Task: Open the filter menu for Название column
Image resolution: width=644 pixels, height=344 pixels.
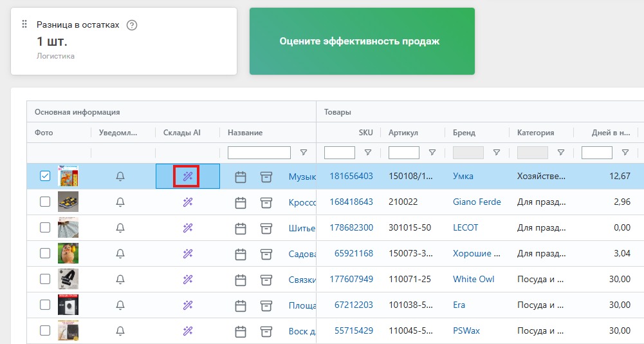Action: [x=304, y=153]
